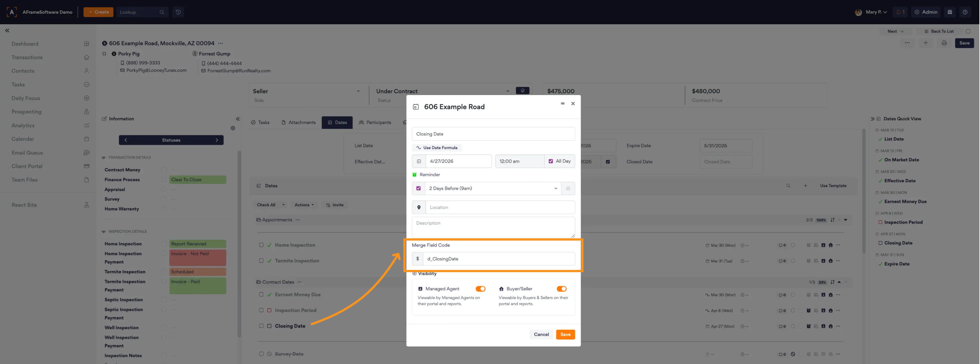Image resolution: width=980 pixels, height=364 pixels.
Task: Click the Merge Field Code input field
Action: coord(498,259)
